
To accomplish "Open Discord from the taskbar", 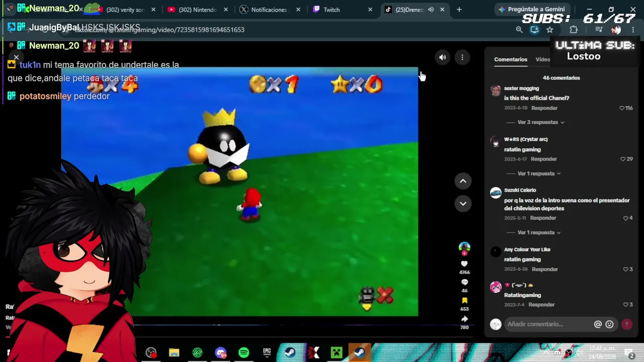I will click(x=220, y=353).
